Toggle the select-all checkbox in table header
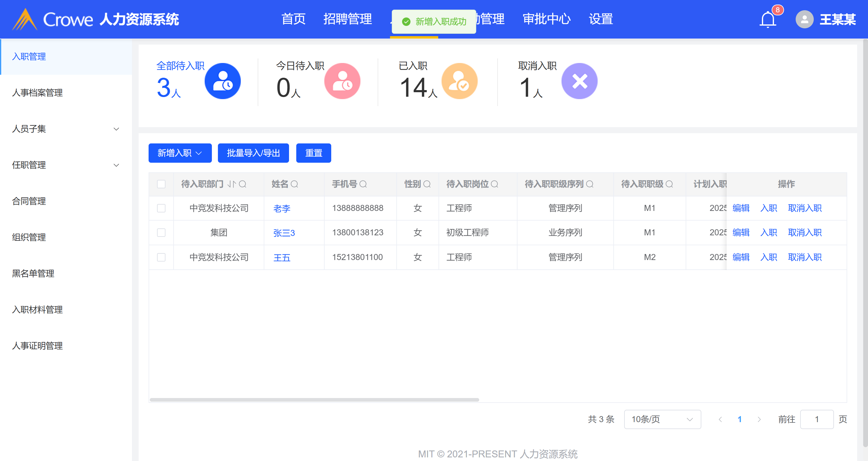Screen dimensions: 868x461 coord(162,184)
